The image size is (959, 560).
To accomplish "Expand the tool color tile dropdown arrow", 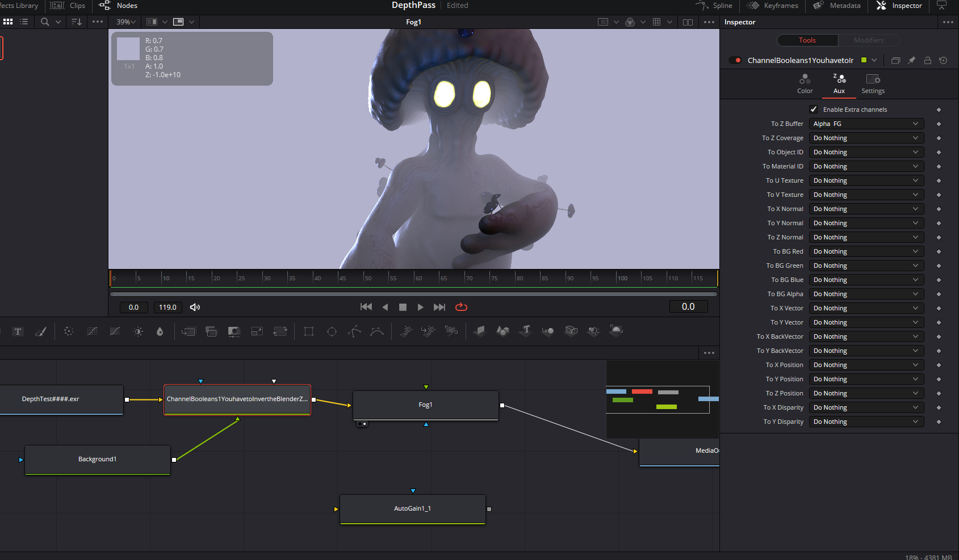I will pos(874,60).
